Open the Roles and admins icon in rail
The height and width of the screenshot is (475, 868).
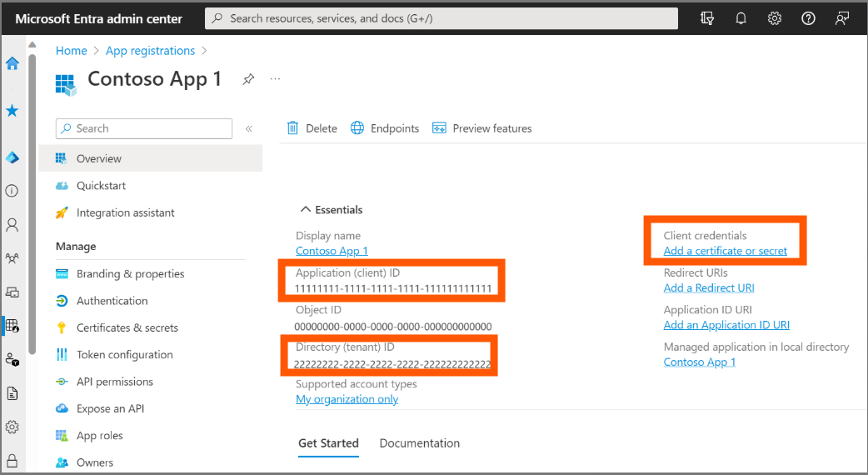pyautogui.click(x=12, y=360)
